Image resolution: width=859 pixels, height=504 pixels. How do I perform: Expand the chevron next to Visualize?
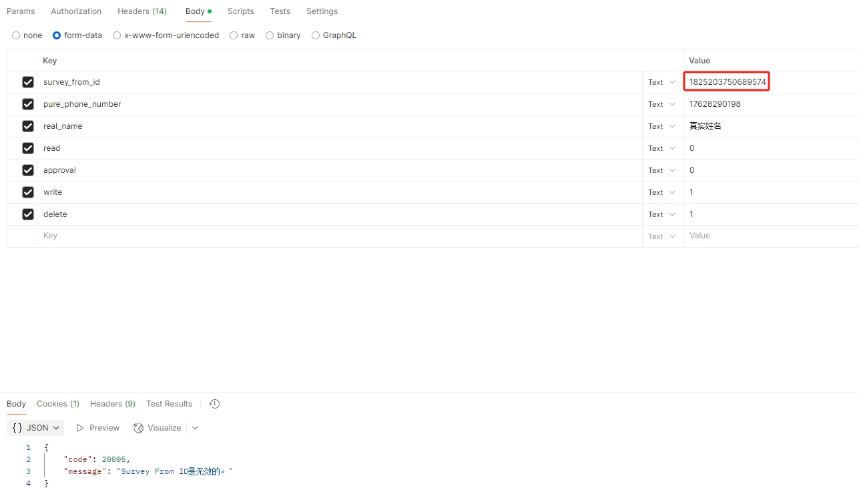click(195, 428)
